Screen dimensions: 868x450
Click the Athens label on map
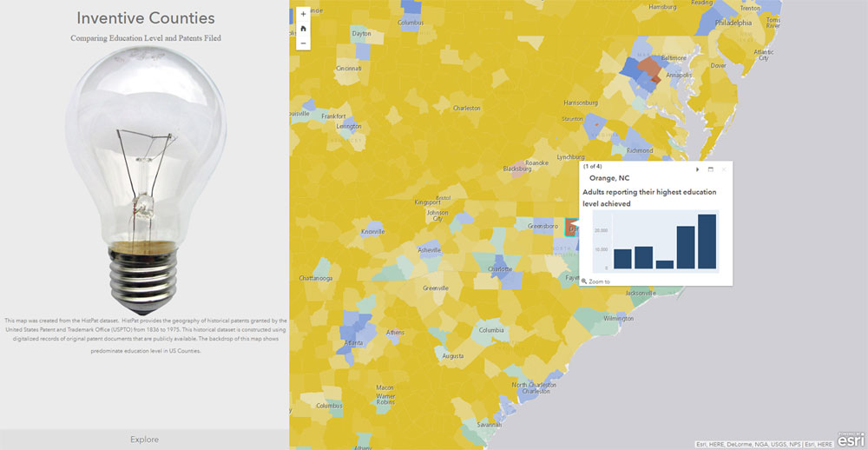click(395, 333)
